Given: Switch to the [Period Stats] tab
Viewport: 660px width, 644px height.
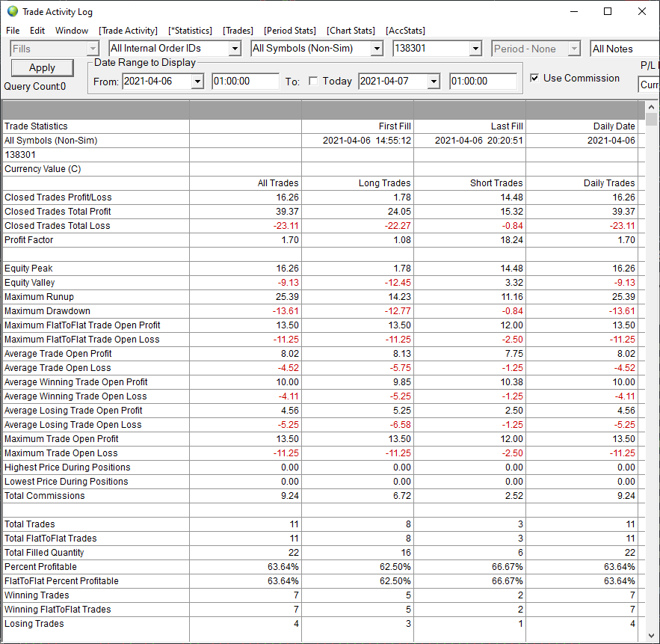Looking at the screenshot, I should pos(289,31).
